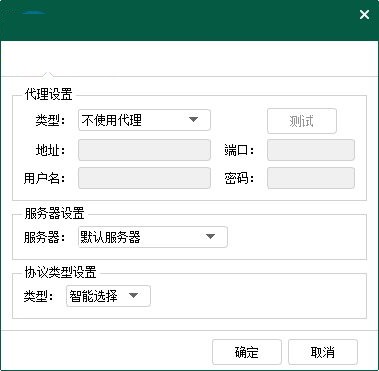This screenshot has height=371, width=379.
Task: Focus the 端口 input field
Action: tap(311, 150)
